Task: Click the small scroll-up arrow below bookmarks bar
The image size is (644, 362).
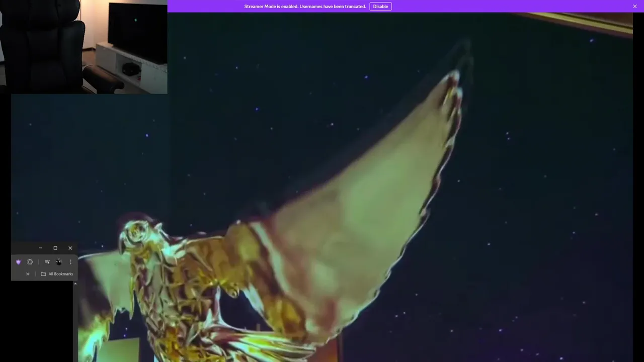Action: pos(75,284)
